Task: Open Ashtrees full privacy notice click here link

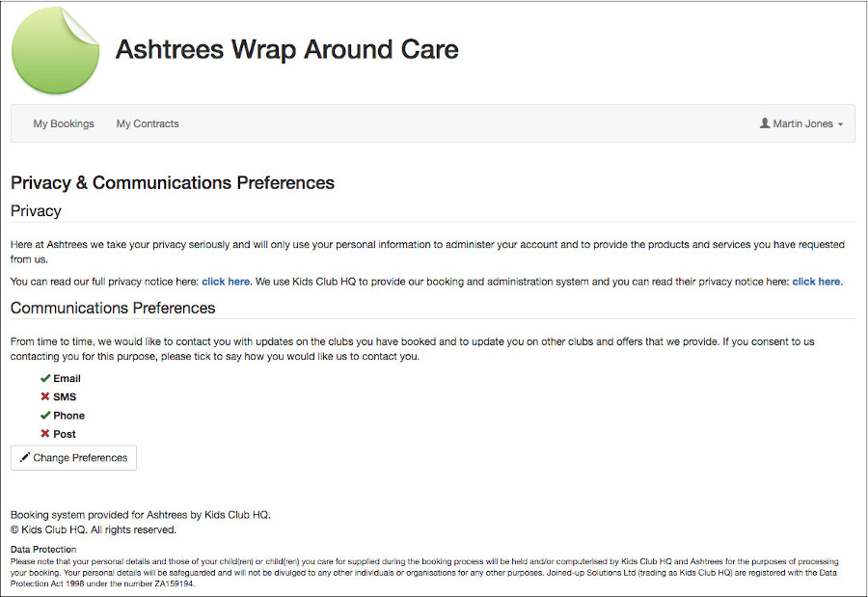Action: coord(226,282)
